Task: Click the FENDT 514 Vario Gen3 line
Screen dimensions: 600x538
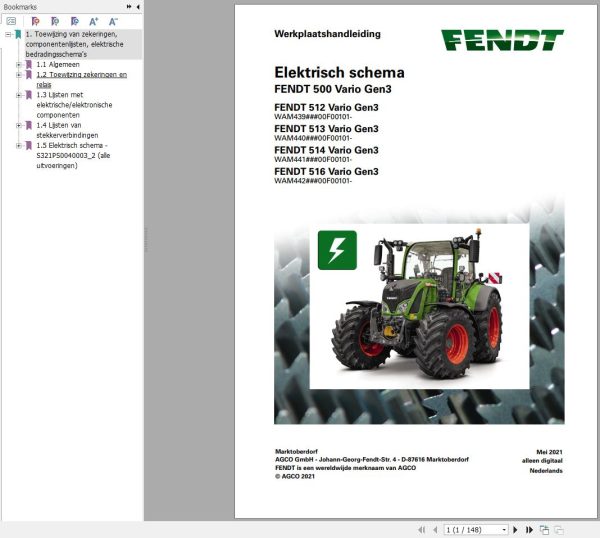Action: [x=326, y=150]
